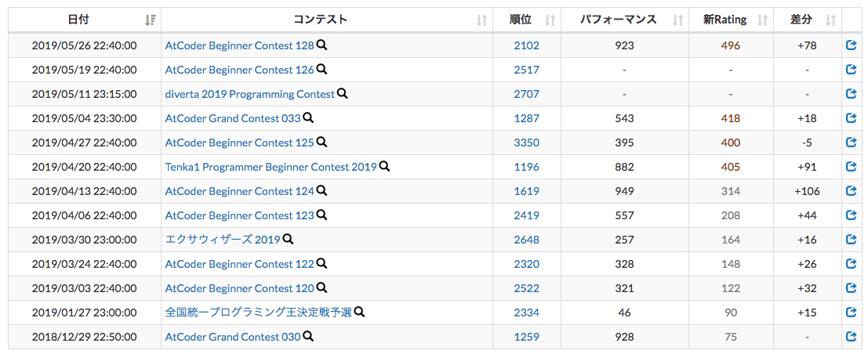Open diverta 2019 Programming Contest link
The image size is (868, 354).
coord(249,95)
